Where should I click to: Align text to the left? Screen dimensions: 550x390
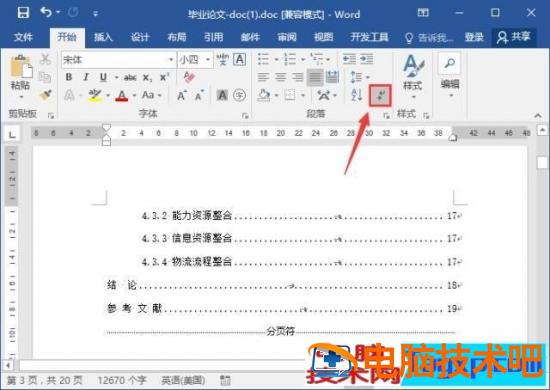pos(263,77)
